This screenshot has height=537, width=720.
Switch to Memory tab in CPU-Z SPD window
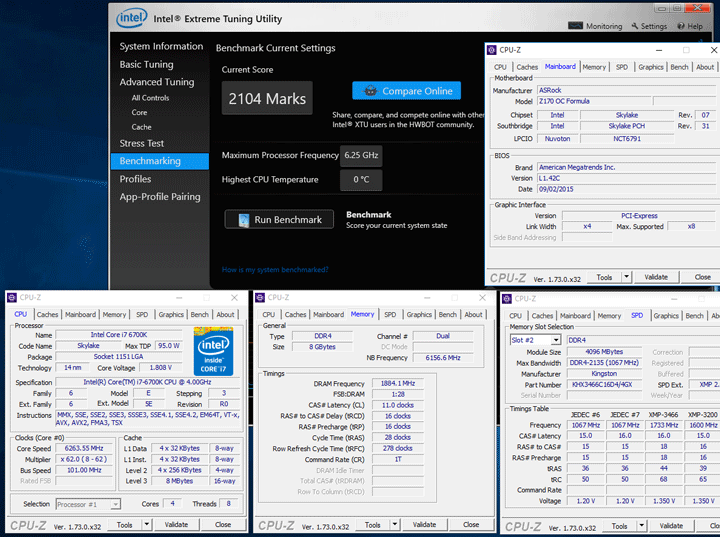[609, 316]
